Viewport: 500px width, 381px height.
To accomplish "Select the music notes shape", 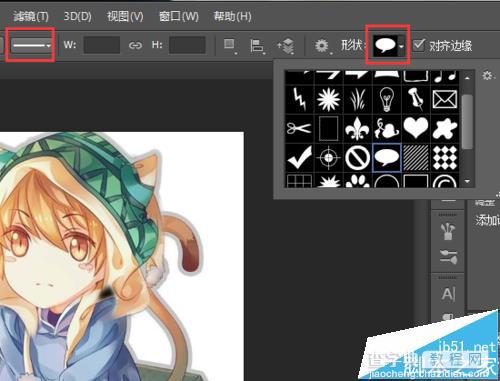I will tap(445, 77).
